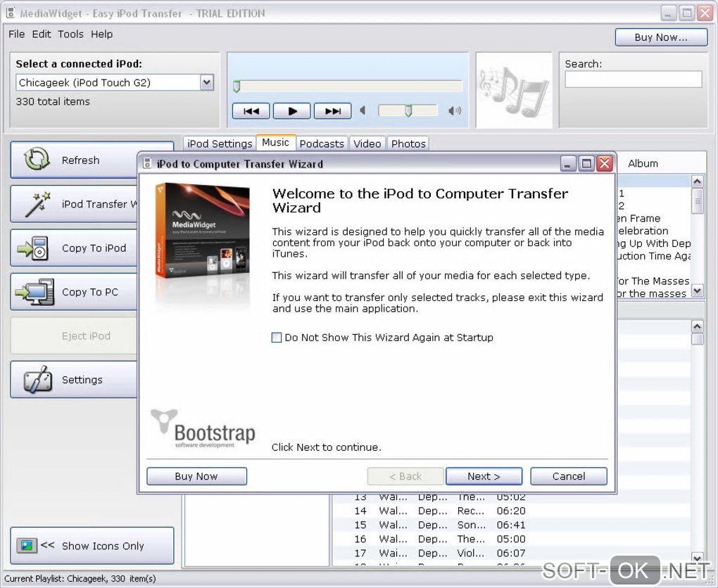Open the connected iPod dropdown

(x=207, y=82)
